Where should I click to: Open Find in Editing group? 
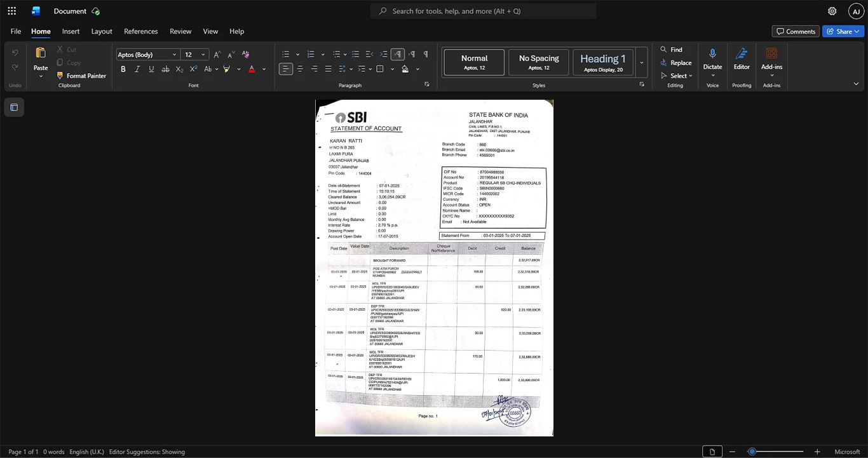pos(671,50)
